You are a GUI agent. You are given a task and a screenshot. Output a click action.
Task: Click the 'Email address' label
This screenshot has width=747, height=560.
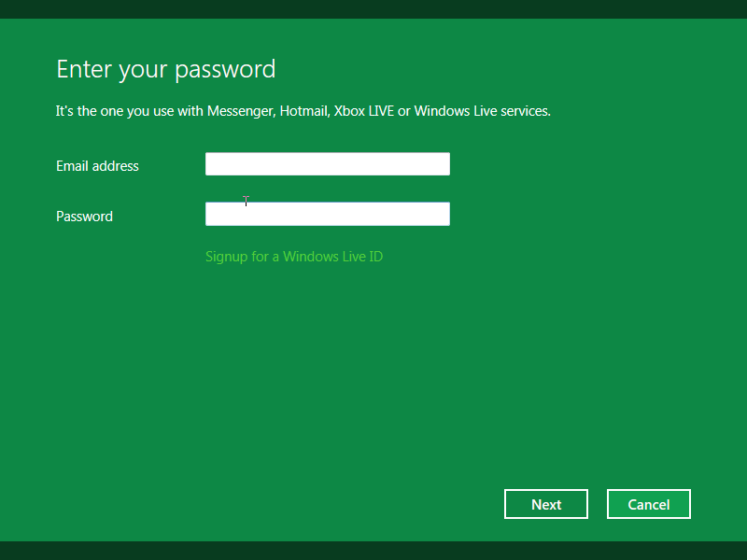click(x=97, y=166)
